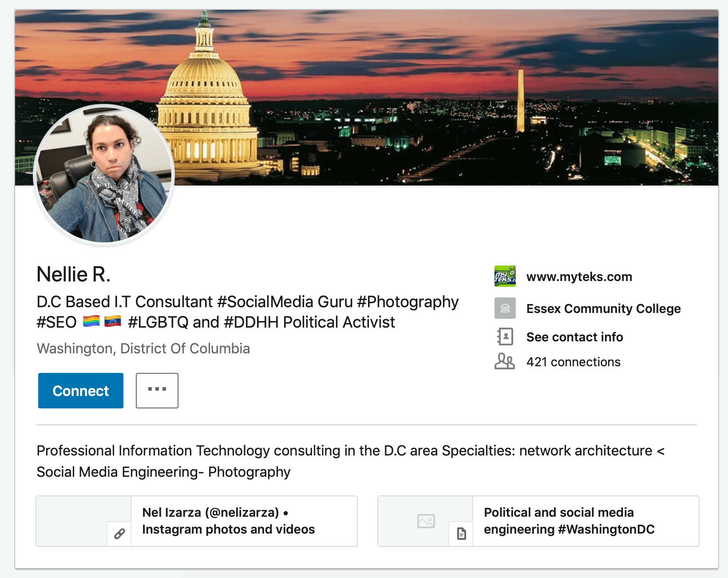Open Nel Izarza Instagram media link
This screenshot has width=728, height=578.
point(228,521)
